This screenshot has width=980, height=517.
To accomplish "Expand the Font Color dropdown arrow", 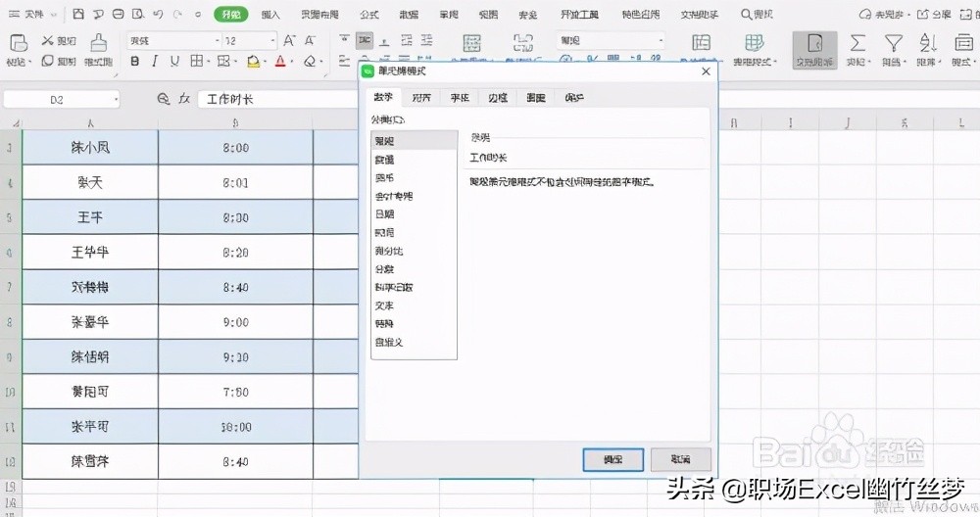I will pyautogui.click(x=291, y=62).
